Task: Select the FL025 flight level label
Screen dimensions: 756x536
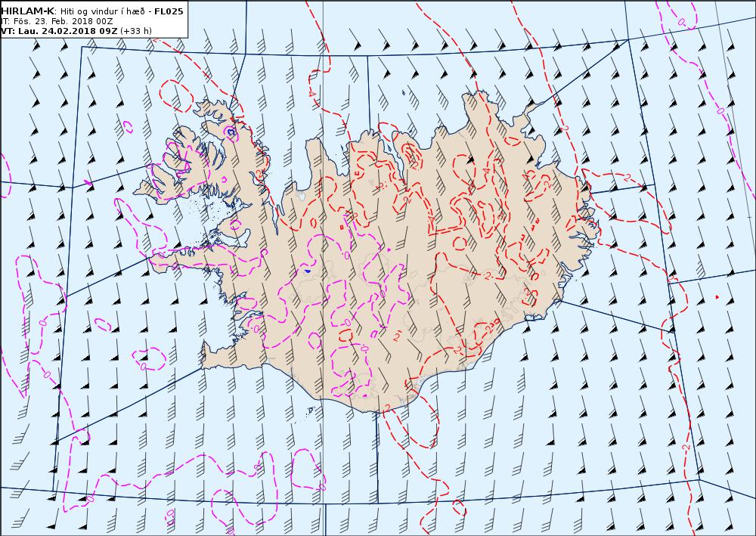Action: [x=169, y=11]
